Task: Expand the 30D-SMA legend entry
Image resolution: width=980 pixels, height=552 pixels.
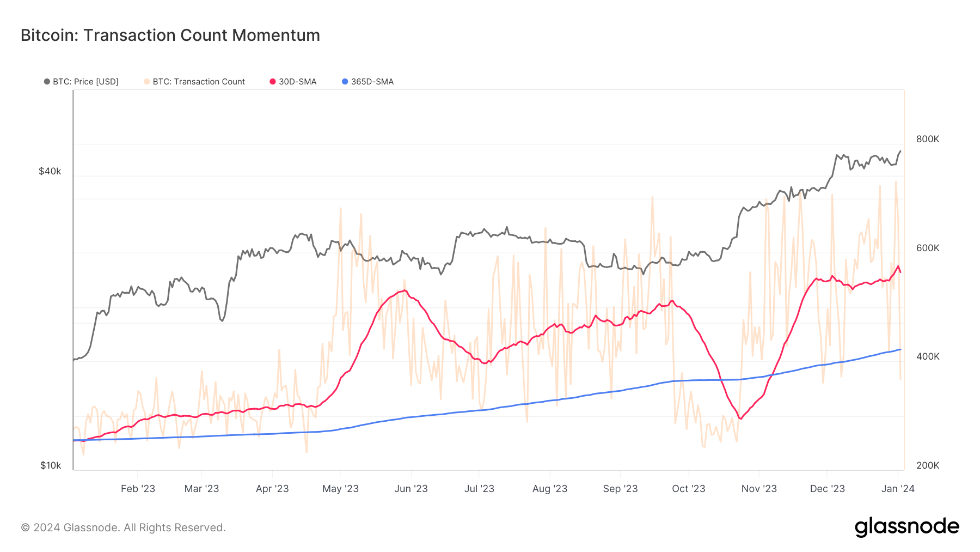Action: [x=297, y=81]
